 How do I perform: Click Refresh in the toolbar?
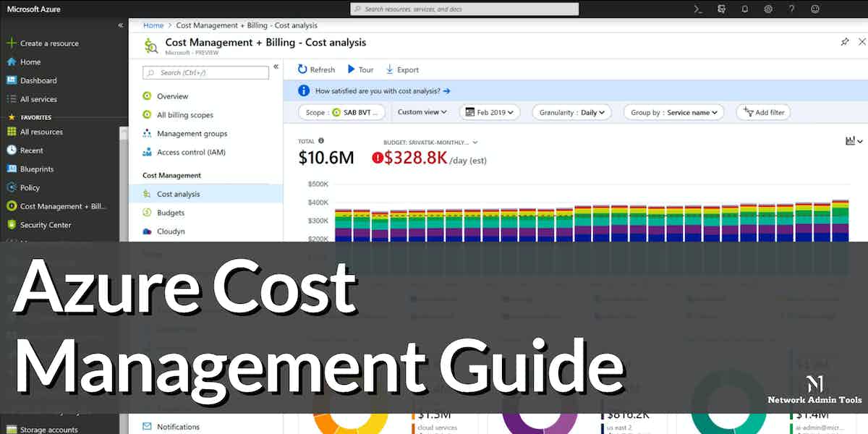pos(316,69)
